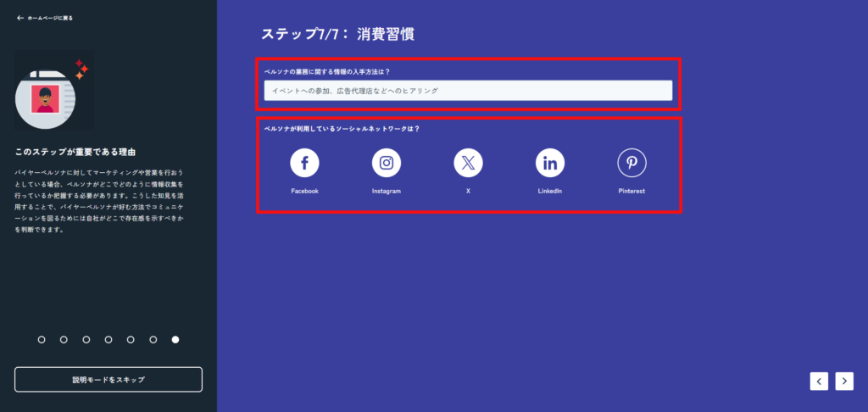Jump to step 2 progress dot

(64, 339)
